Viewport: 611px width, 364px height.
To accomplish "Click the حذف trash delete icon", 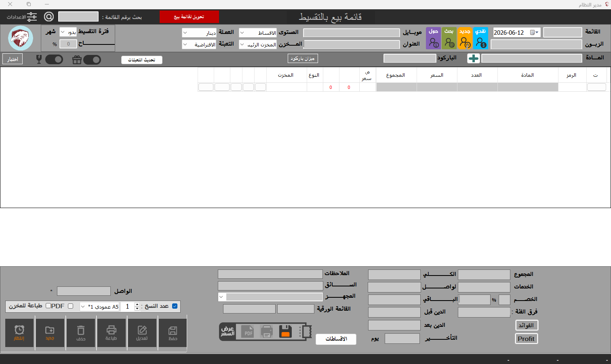I will (81, 333).
